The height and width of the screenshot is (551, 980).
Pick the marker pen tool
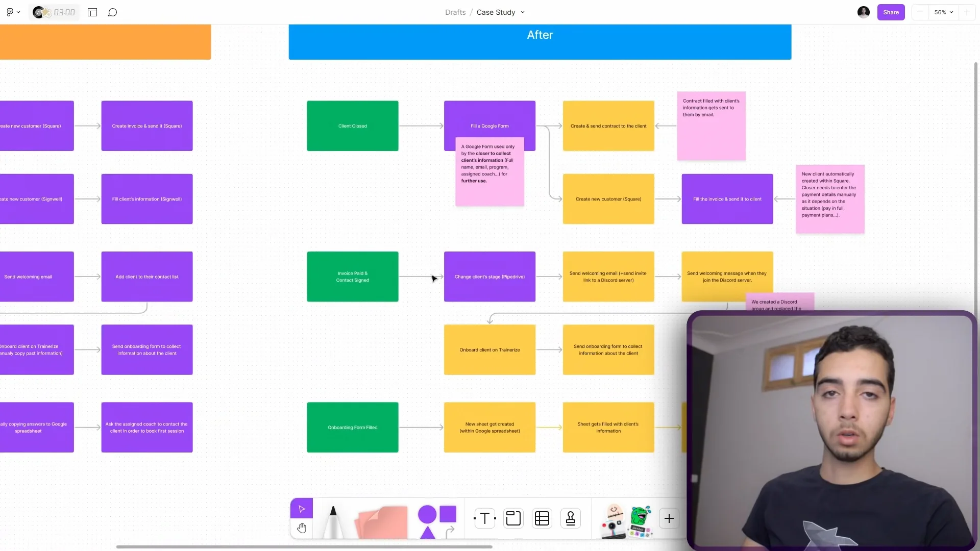333,521
